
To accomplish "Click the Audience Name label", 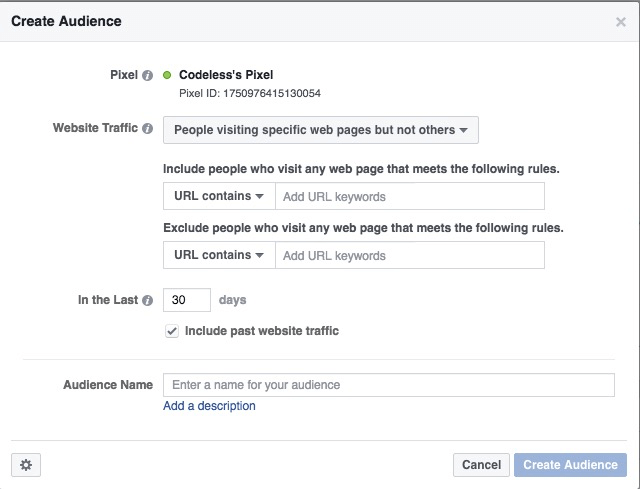I will tap(108, 385).
